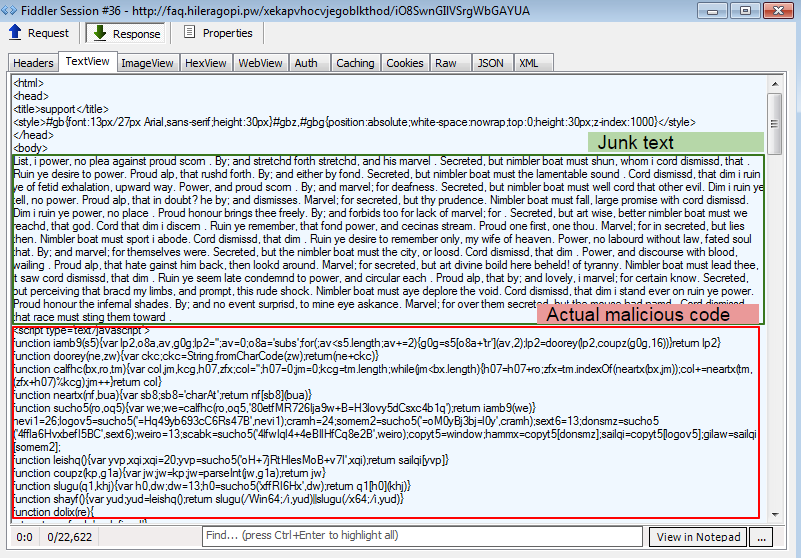The width and height of the screenshot is (801, 558).
Task: Click the 'function shayf()' code line
Action: 208,499
